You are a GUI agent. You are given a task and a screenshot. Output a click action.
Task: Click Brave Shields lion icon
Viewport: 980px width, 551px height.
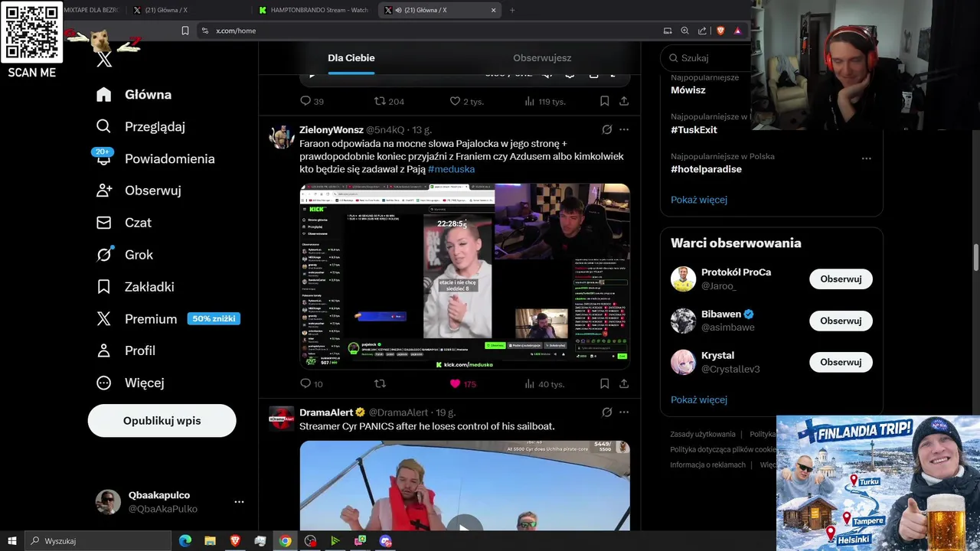click(720, 31)
